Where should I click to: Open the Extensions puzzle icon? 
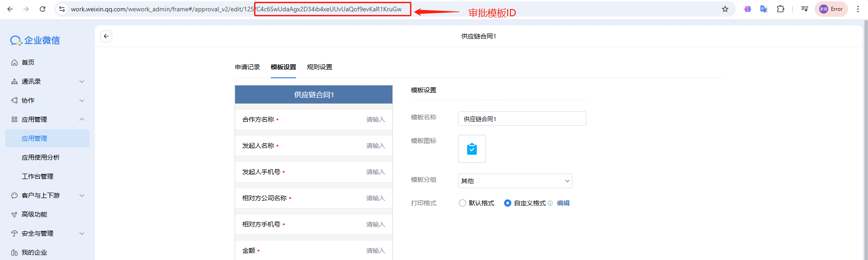(x=780, y=9)
